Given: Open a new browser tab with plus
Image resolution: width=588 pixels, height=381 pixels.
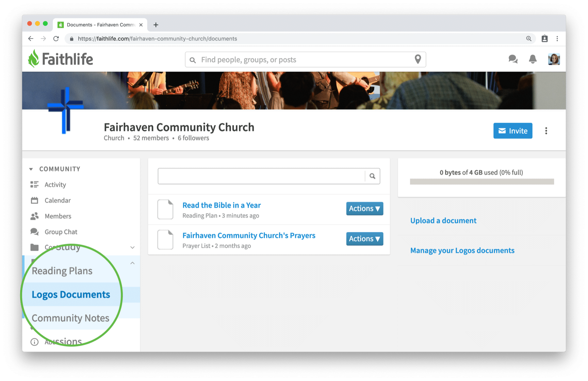Looking at the screenshot, I should pyautogui.click(x=156, y=25).
